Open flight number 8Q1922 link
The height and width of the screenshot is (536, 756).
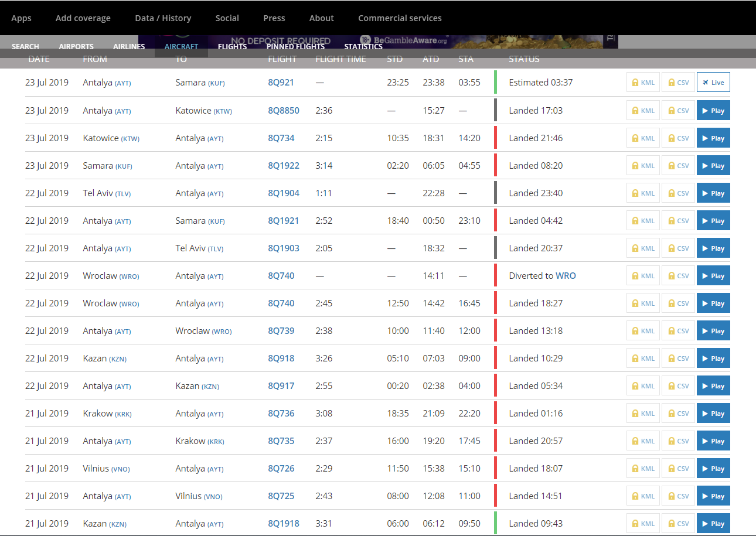(284, 166)
